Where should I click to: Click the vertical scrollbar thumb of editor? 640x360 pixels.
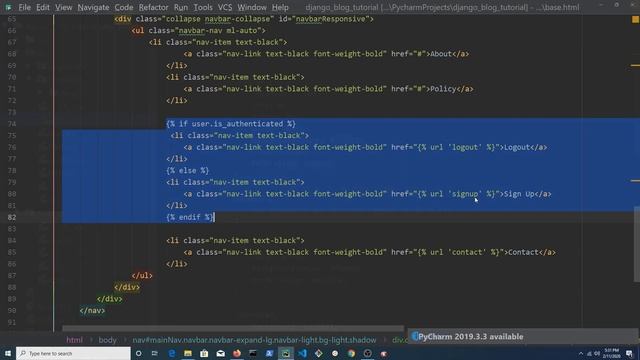click(636, 244)
